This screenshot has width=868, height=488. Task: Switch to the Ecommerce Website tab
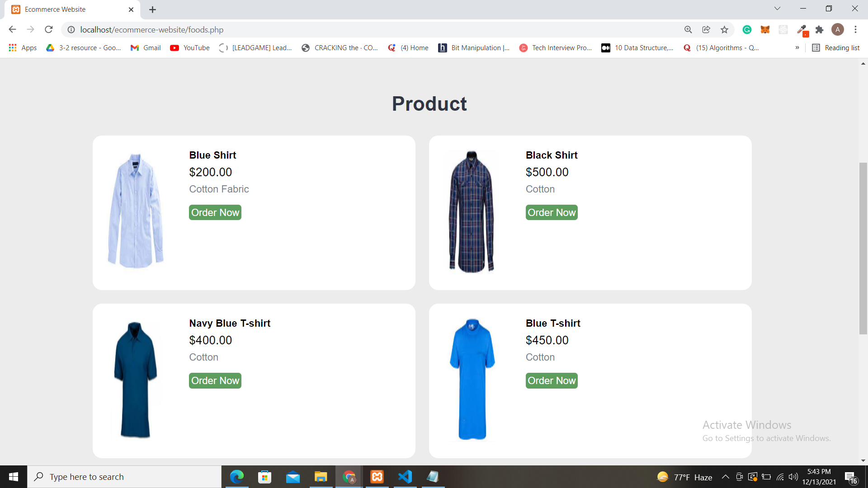tap(72, 9)
